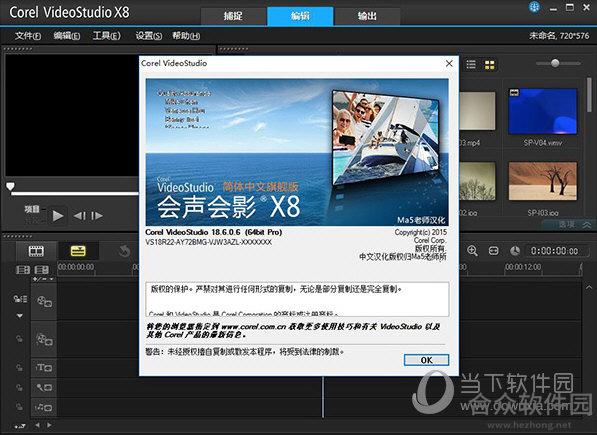This screenshot has height=435, width=597.
Task: Click the music track icon
Action: tap(44, 408)
